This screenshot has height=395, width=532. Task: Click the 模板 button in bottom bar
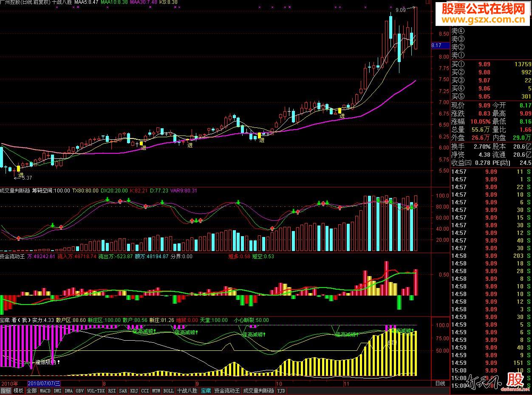(18, 391)
